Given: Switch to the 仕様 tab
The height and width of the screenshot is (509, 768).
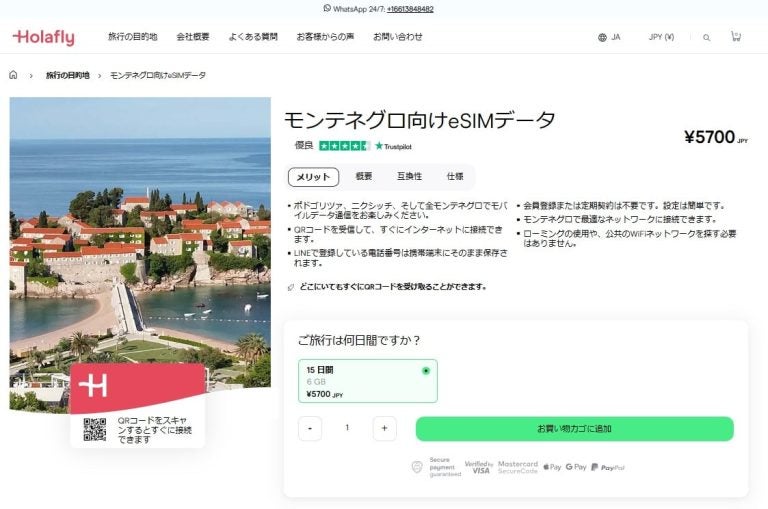Looking at the screenshot, I should click(x=455, y=176).
